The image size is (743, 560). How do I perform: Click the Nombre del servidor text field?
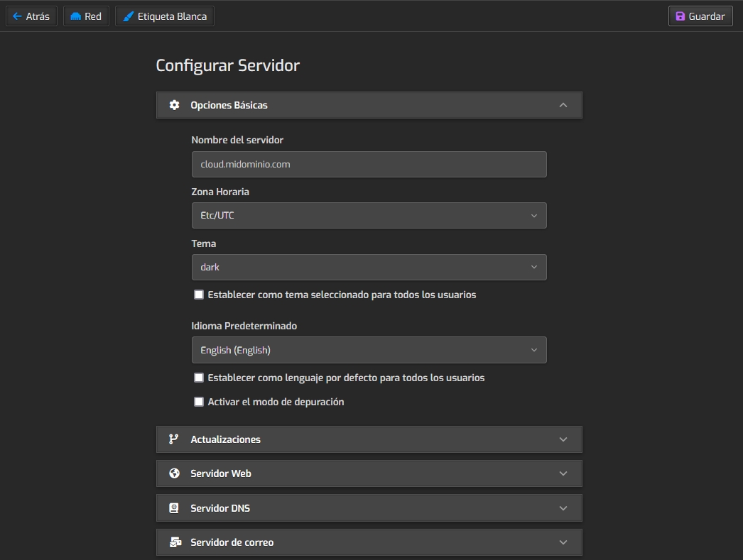pos(369,164)
